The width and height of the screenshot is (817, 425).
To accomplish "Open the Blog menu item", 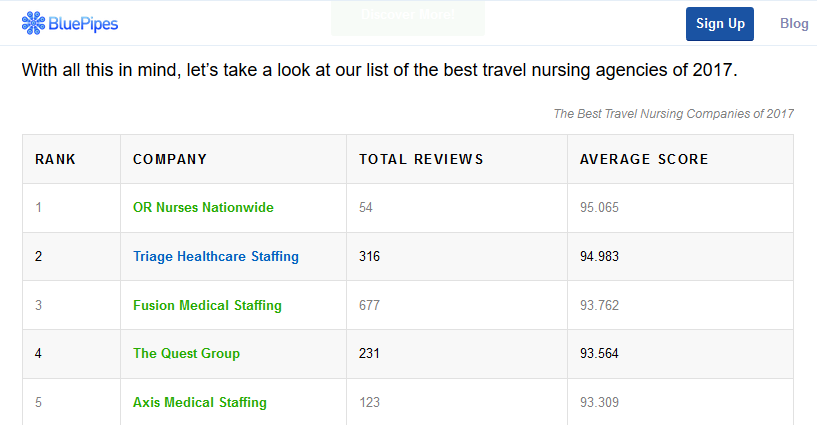I will 794,23.
